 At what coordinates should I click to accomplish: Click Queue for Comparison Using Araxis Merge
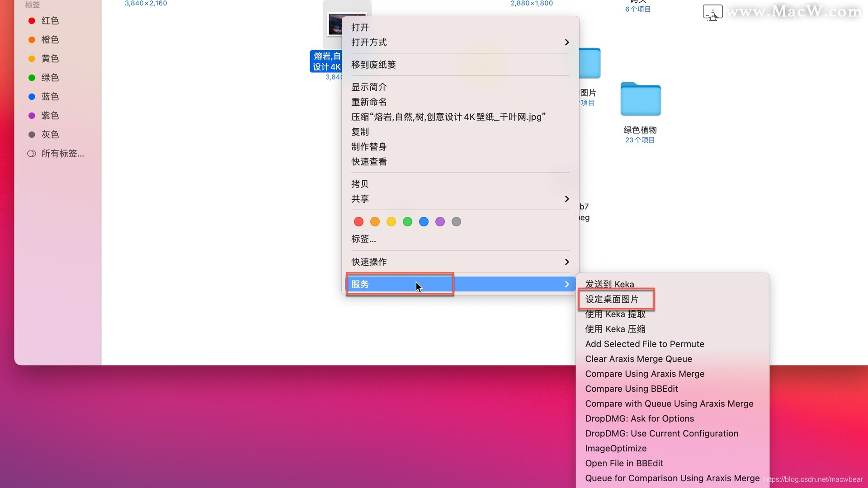672,478
